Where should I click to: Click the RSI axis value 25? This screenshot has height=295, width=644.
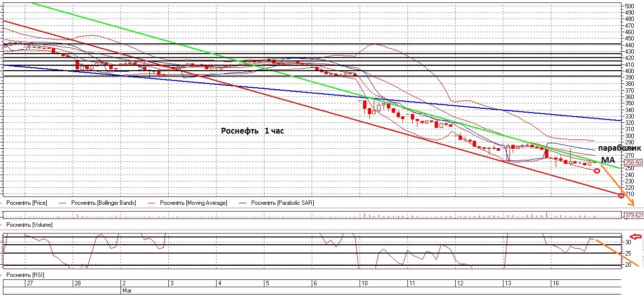click(x=628, y=253)
